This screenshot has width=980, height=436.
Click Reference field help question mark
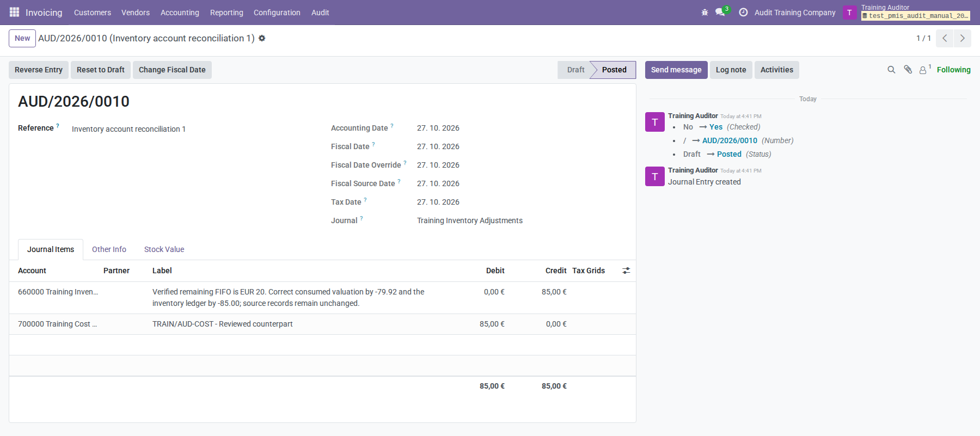[x=58, y=126]
